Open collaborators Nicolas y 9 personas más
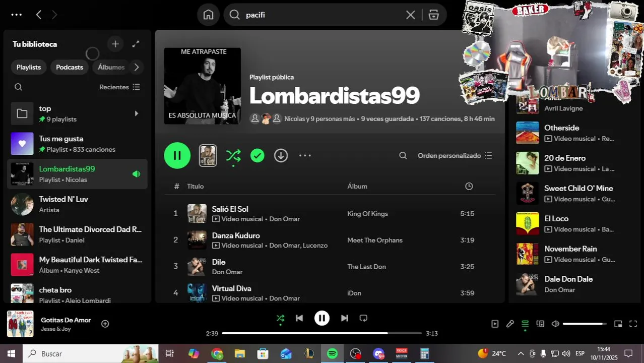 [x=319, y=119]
